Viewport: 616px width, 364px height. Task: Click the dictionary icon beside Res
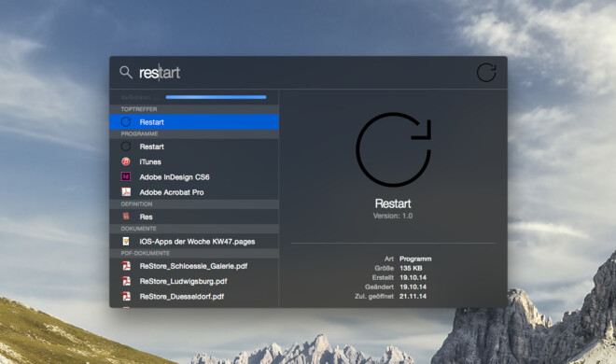pos(126,217)
